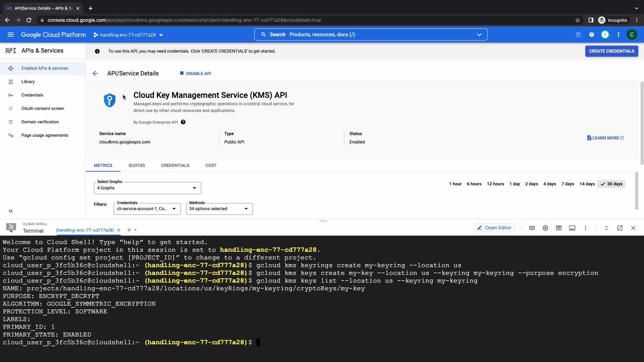Open Cloud Shell in new window
This screenshot has height=362, width=644.
(x=620, y=228)
